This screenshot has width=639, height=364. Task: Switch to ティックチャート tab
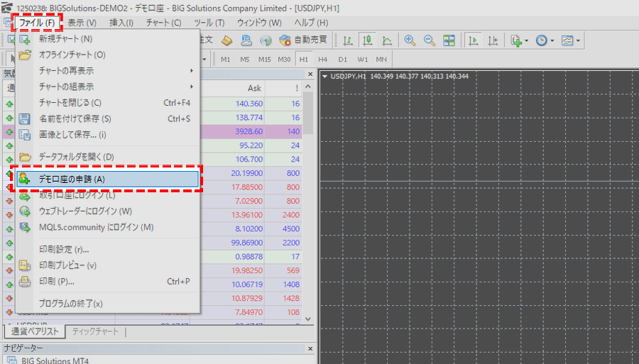tap(95, 331)
